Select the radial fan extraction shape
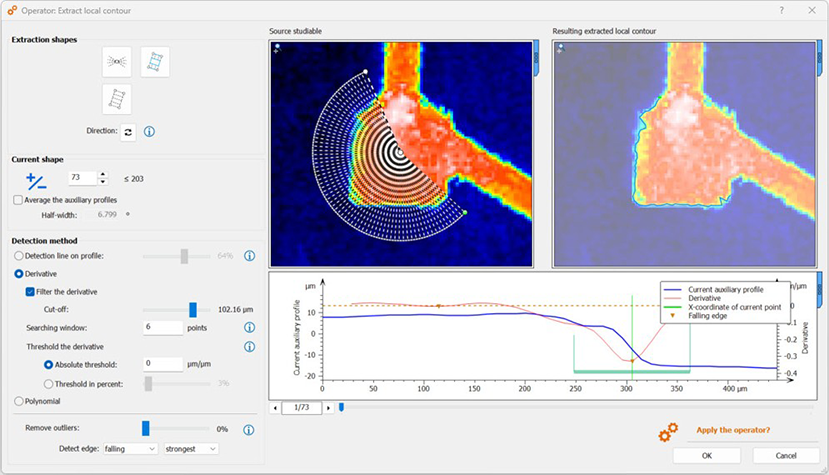The height and width of the screenshot is (475, 829). [117, 62]
